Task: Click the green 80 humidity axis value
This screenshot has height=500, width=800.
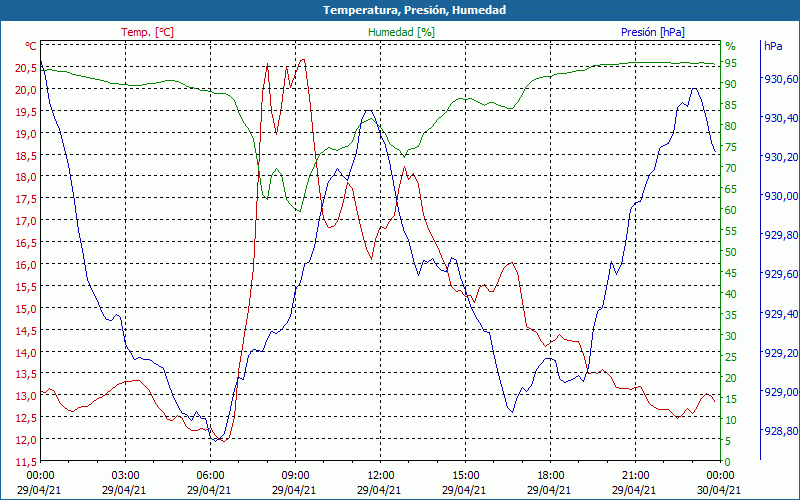Action: pos(731,126)
